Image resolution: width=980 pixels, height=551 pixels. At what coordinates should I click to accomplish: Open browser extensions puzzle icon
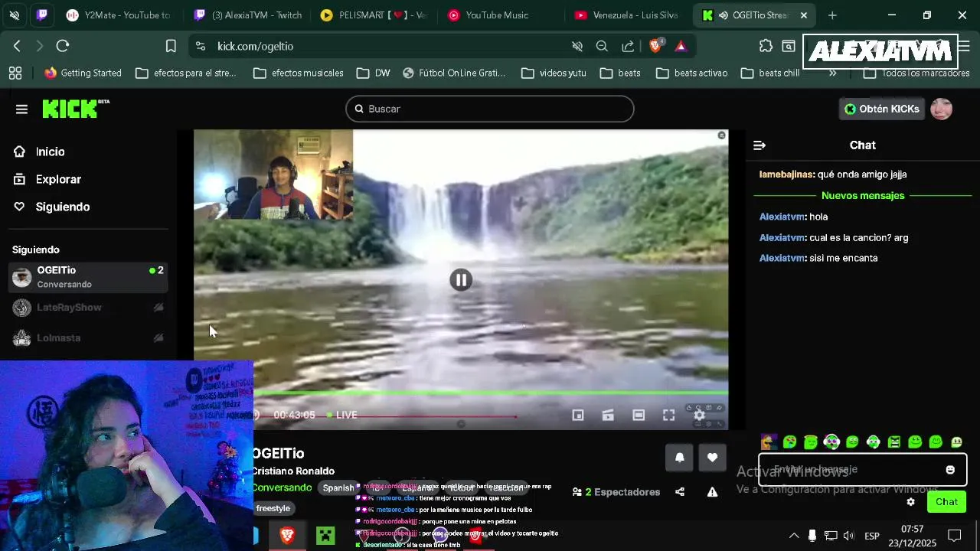pos(766,46)
